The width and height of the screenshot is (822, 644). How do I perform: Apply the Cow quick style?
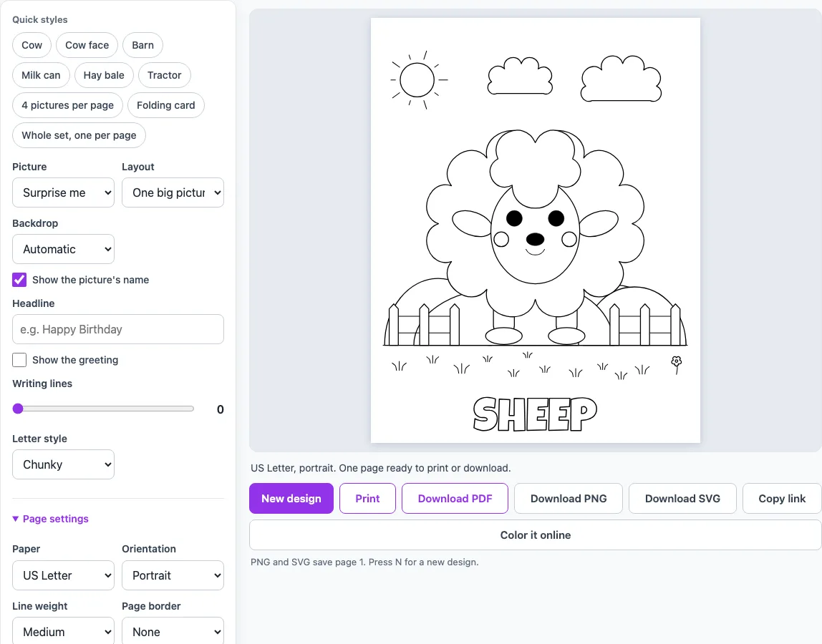pos(32,45)
